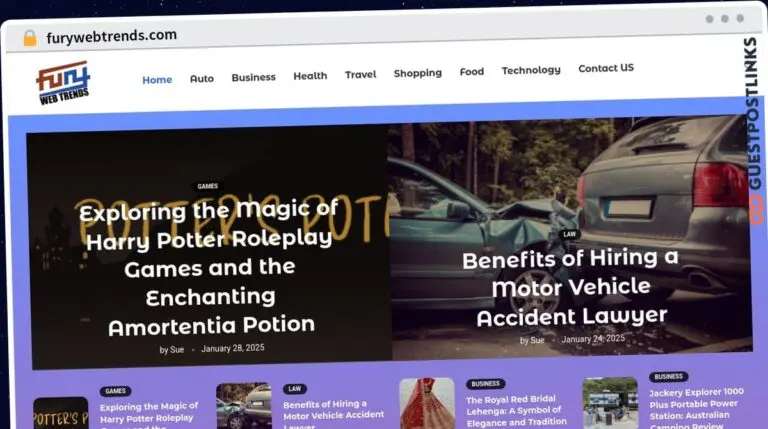This screenshot has width=768, height=429.
Task: Click the BUSINESS tag above the Royal Red Bridal Lehenga
Action: click(486, 384)
